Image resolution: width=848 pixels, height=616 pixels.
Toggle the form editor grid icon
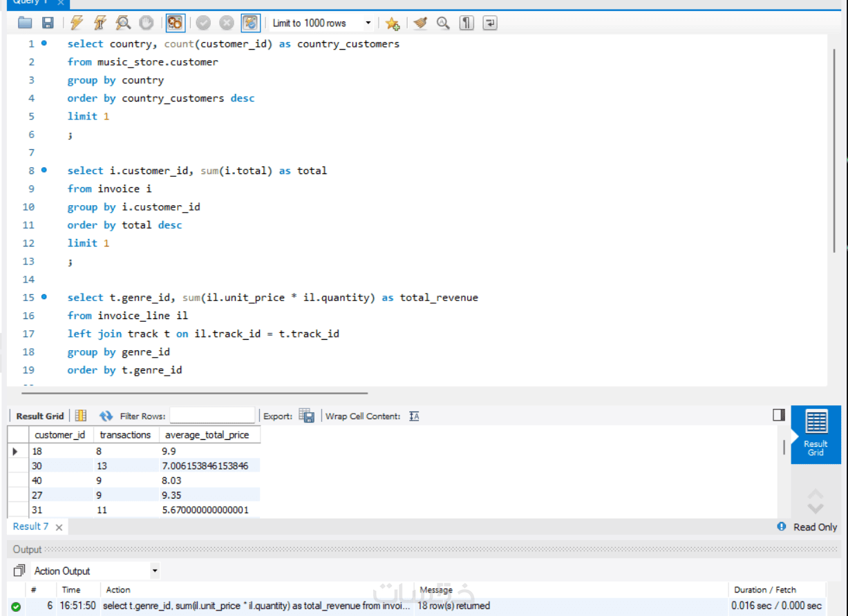pos(81,416)
